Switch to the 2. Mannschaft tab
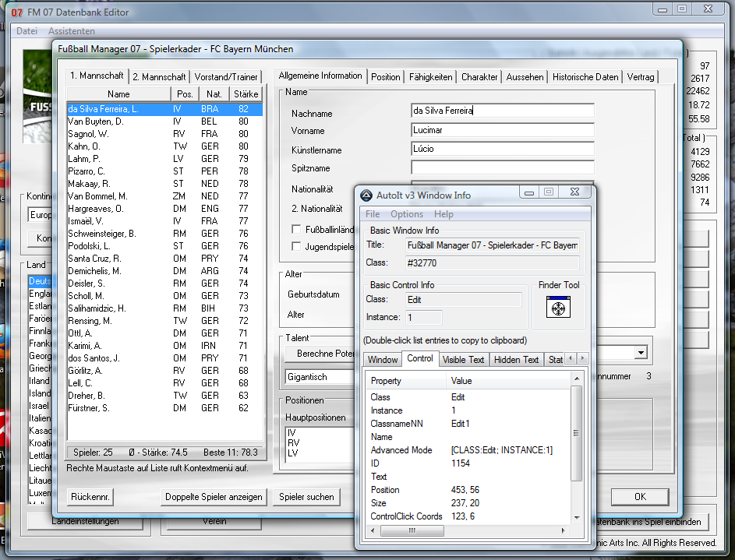Image resolution: width=735 pixels, height=560 pixels. coord(159,77)
